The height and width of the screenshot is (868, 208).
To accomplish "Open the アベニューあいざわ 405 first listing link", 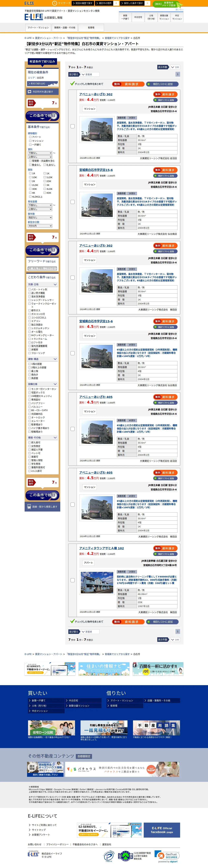I will click(x=96, y=397).
